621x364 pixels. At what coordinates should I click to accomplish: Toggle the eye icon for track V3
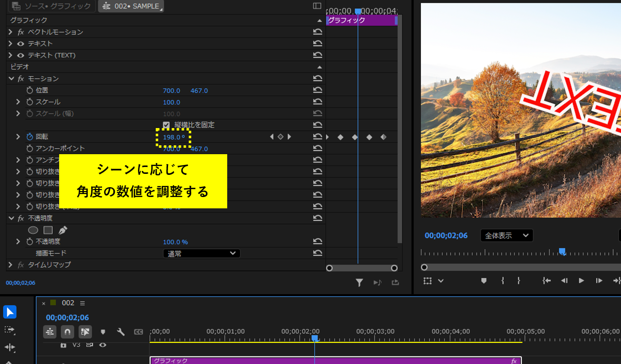coord(103,345)
